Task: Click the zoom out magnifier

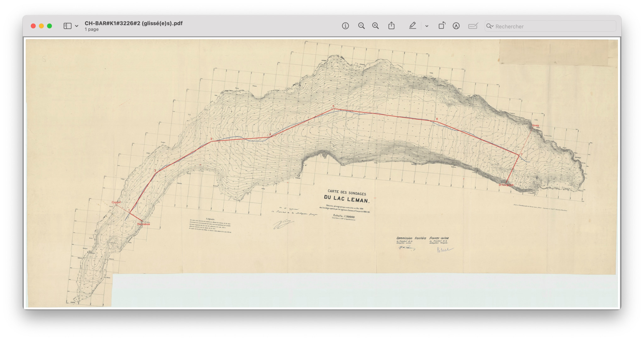Action: [x=361, y=26]
